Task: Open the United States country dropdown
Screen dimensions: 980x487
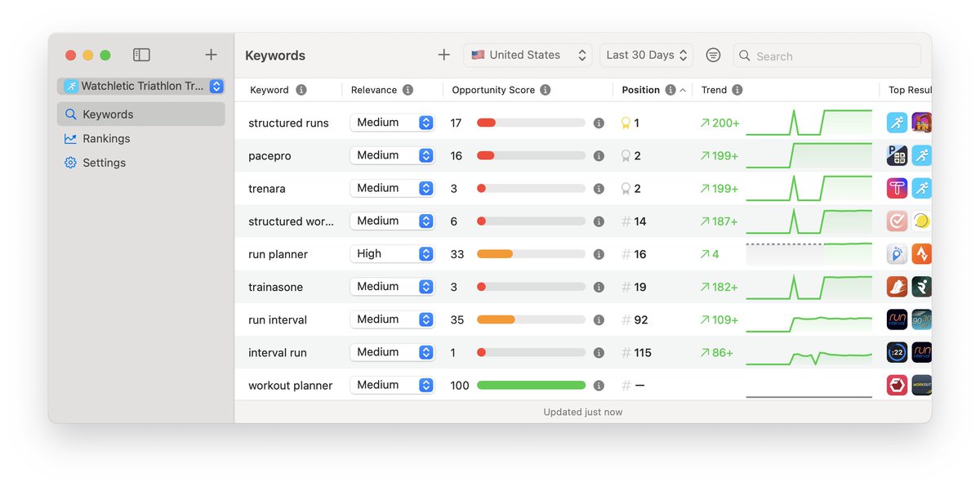Action: click(528, 55)
